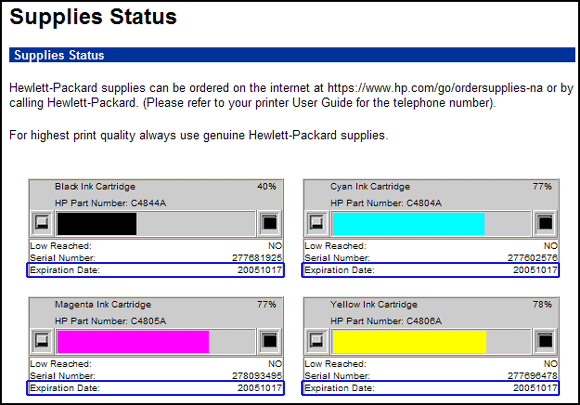Click the cyan cartridge 'Serial Number:' label

coord(337,258)
